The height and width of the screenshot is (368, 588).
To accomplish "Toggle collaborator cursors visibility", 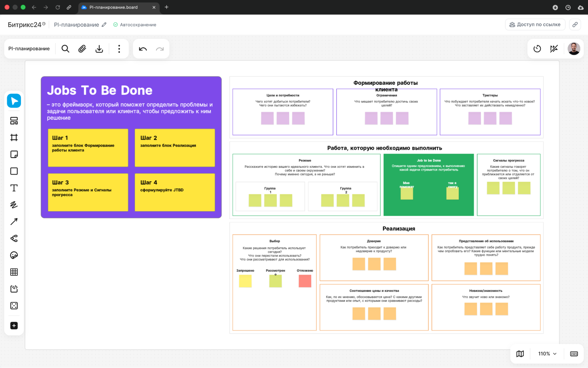I will coord(554,49).
